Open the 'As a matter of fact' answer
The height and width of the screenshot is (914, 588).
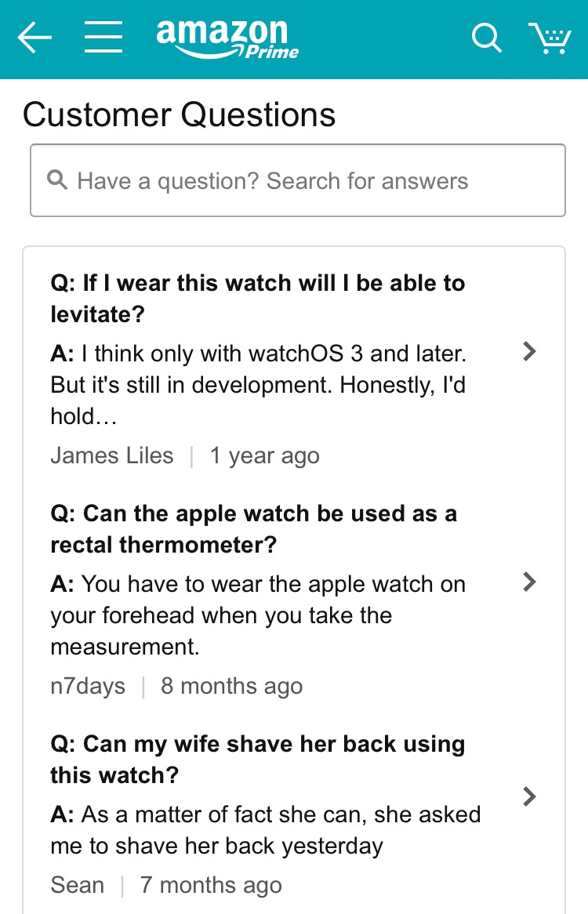pos(265,830)
